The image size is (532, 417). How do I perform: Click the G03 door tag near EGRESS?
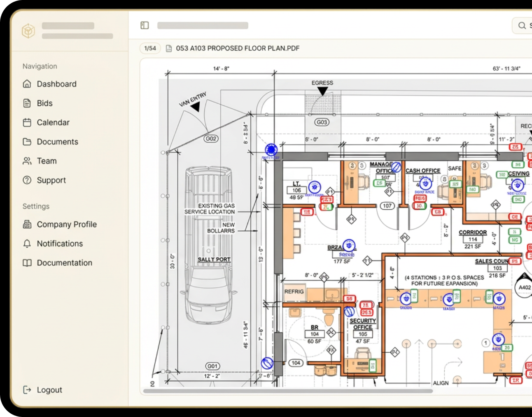tap(322, 122)
